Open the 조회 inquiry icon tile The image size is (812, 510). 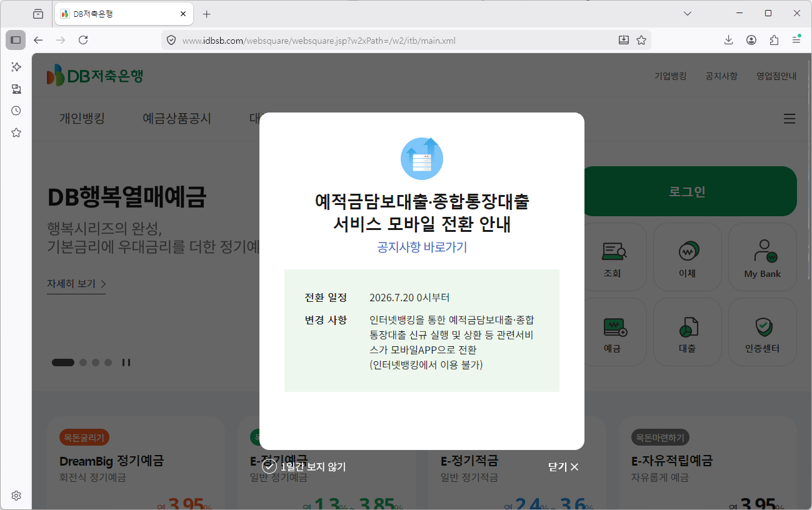pyautogui.click(x=612, y=257)
